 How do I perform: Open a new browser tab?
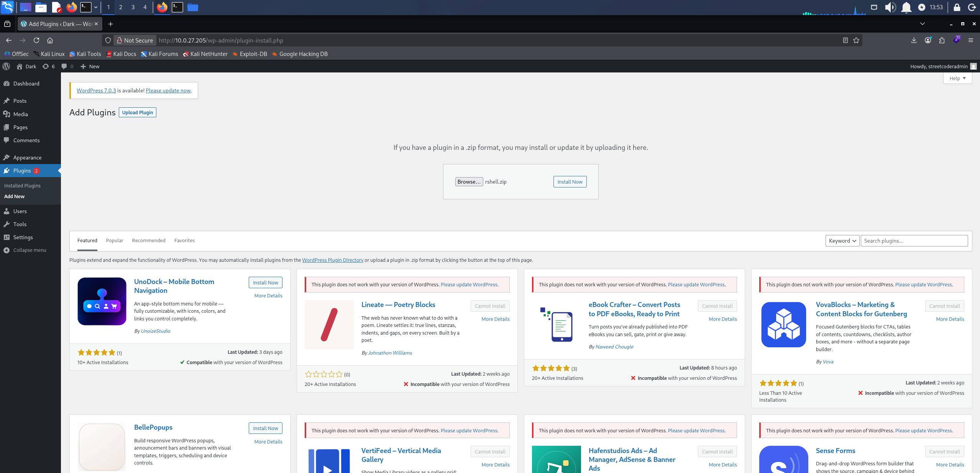(x=110, y=24)
